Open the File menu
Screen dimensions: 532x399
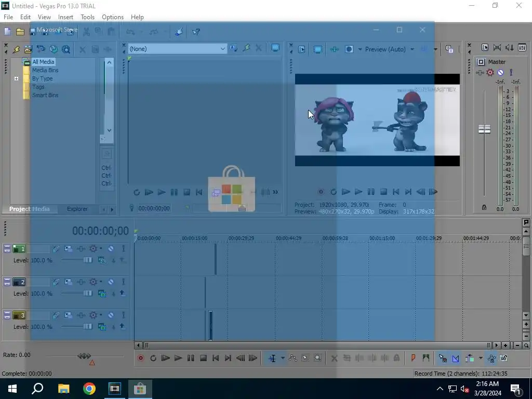pos(8,17)
